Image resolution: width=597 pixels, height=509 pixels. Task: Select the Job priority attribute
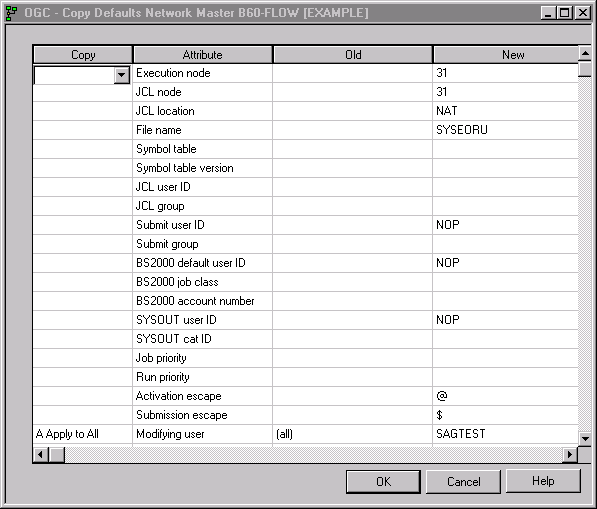[x=203, y=358]
